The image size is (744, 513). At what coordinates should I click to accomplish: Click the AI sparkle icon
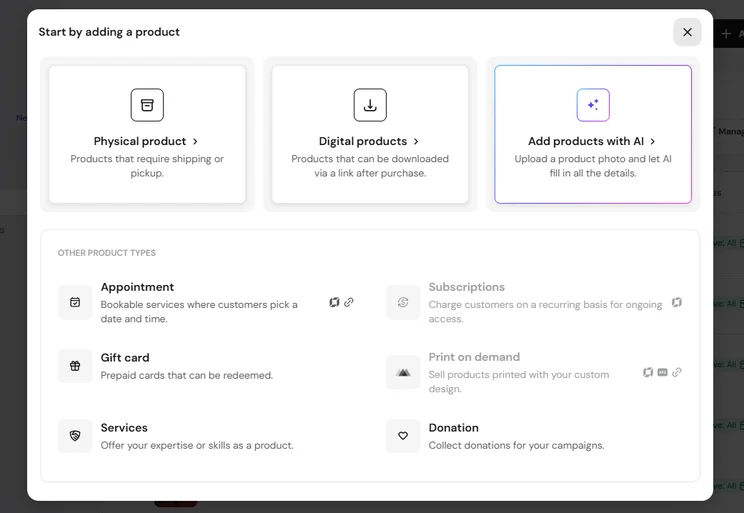(x=593, y=105)
